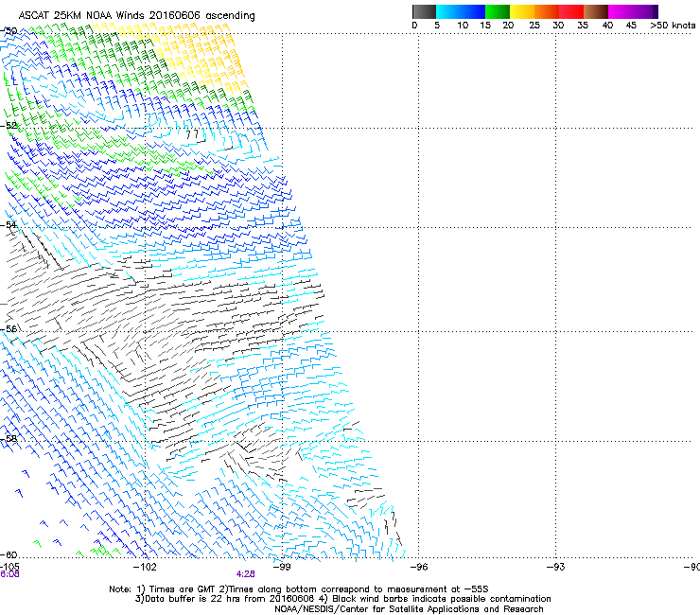Image resolution: width=700 pixels, height=615 pixels.
Task: Click the latitude label '-56'
Action: click(9, 328)
